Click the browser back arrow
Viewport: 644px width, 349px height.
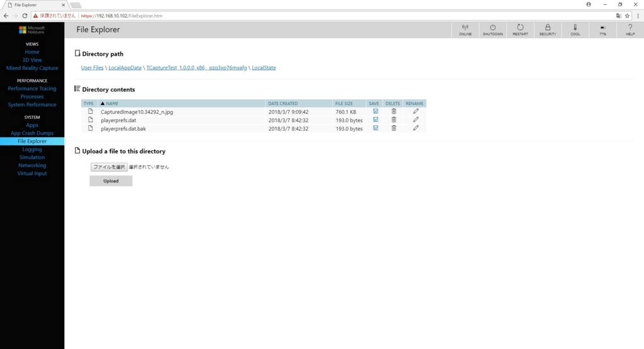6,16
